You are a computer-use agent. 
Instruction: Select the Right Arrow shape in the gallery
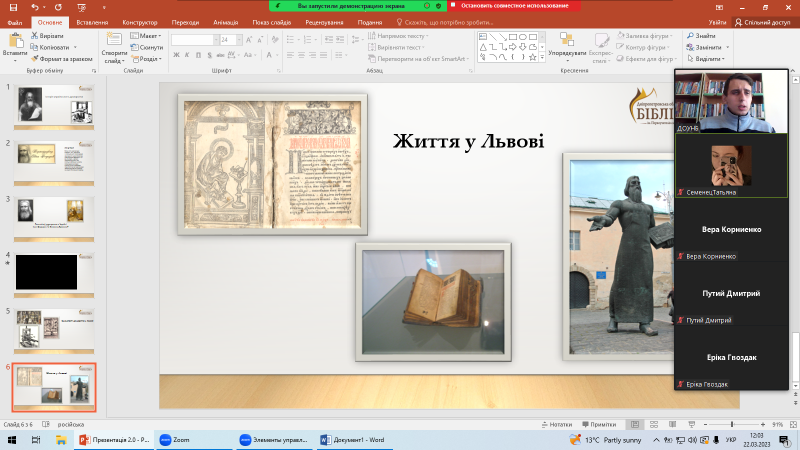click(513, 46)
